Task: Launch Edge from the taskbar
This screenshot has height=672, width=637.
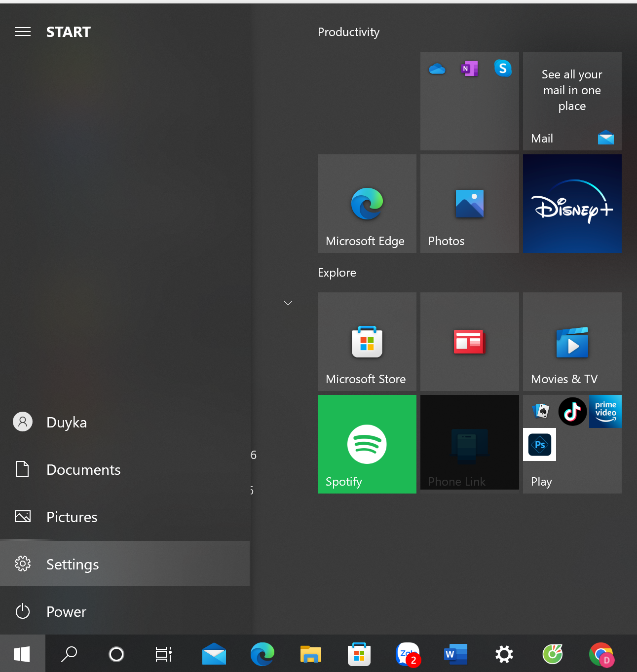Action: coord(262,654)
